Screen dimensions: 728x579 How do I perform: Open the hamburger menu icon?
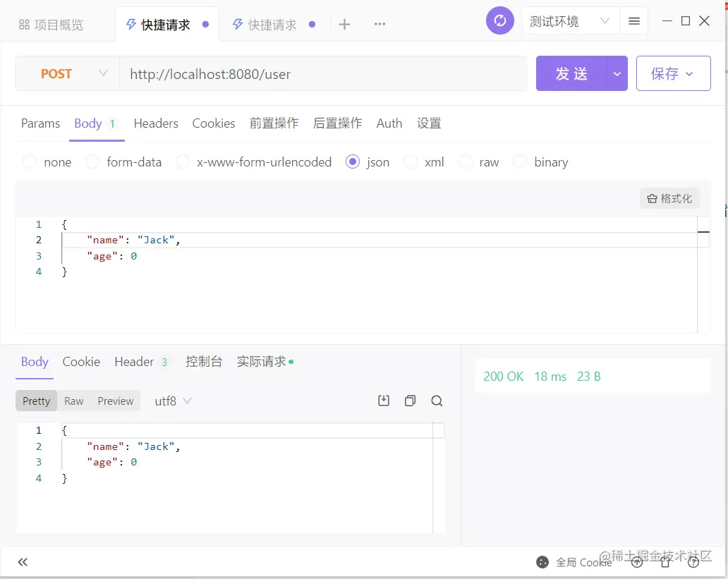633,21
